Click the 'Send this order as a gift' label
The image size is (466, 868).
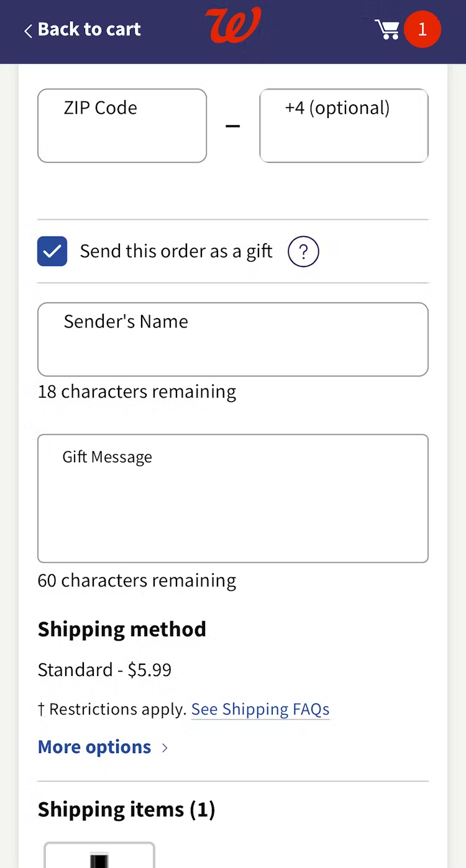pos(176,251)
